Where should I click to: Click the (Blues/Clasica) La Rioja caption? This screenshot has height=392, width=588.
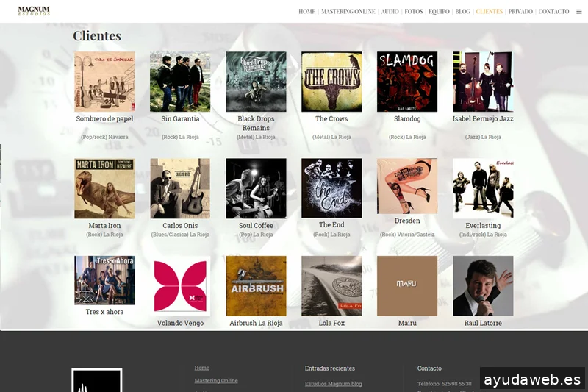pos(180,235)
